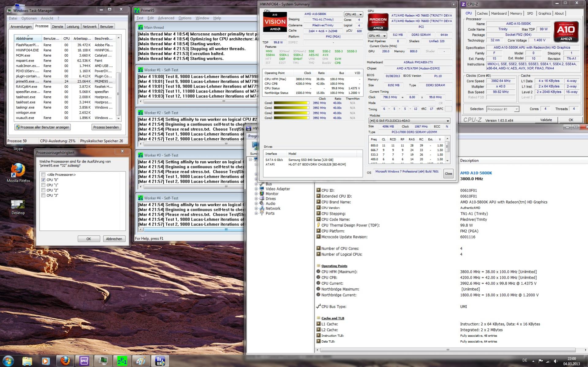Open Windows Explorer from the taskbar

point(27,361)
